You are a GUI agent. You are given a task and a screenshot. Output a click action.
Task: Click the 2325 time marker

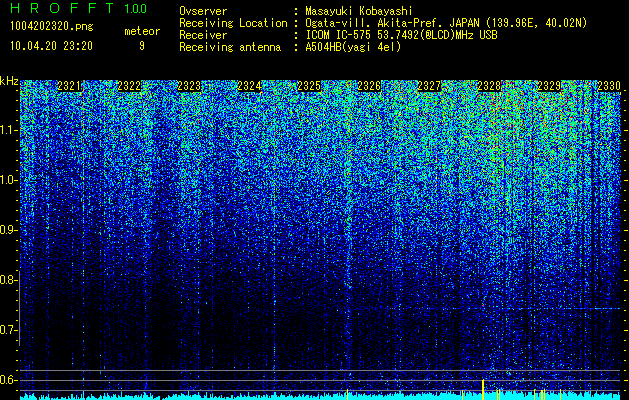coord(309,86)
